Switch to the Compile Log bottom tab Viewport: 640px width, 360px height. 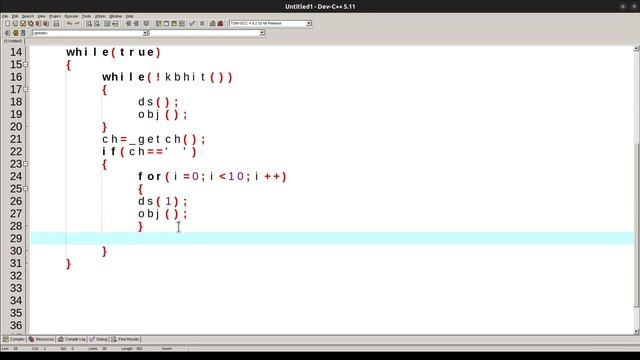pyautogui.click(x=71, y=339)
